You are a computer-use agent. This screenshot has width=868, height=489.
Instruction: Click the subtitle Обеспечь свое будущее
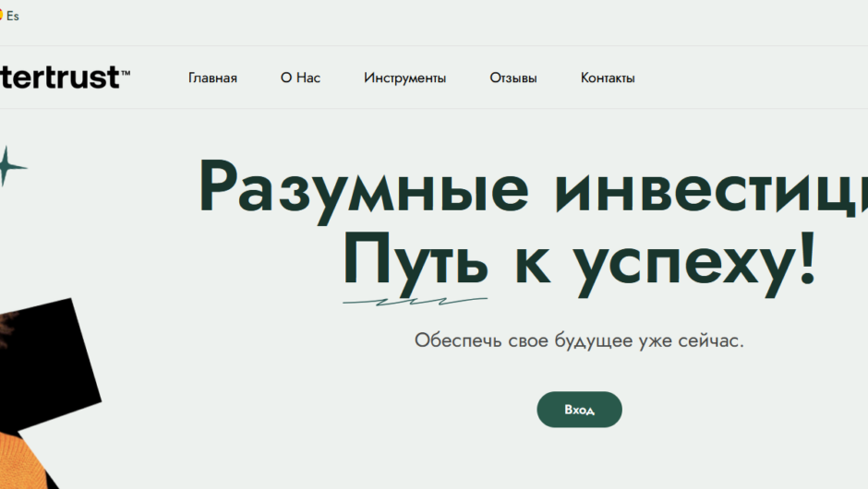(x=579, y=340)
